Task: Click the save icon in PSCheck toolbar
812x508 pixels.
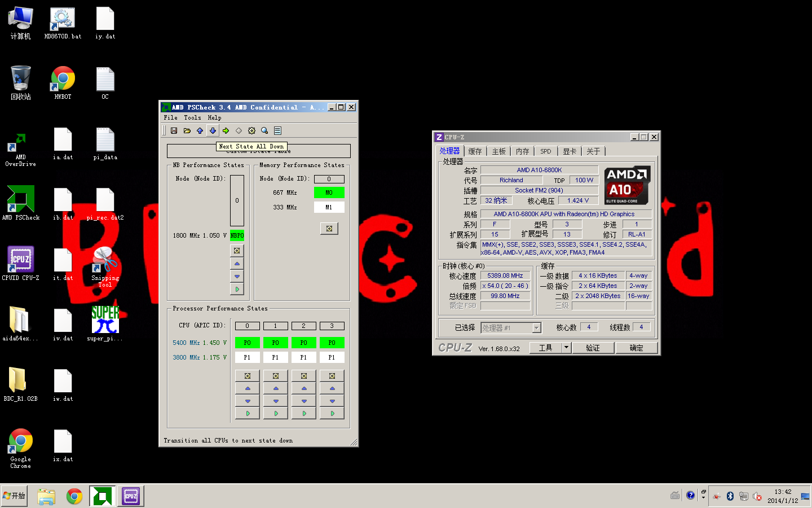Action: click(174, 130)
